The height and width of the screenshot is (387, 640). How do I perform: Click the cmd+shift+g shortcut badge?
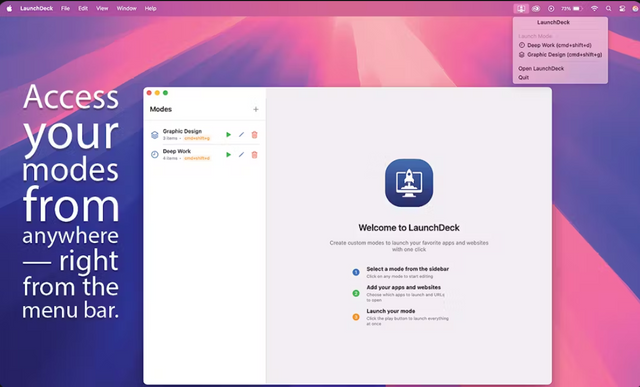197,138
